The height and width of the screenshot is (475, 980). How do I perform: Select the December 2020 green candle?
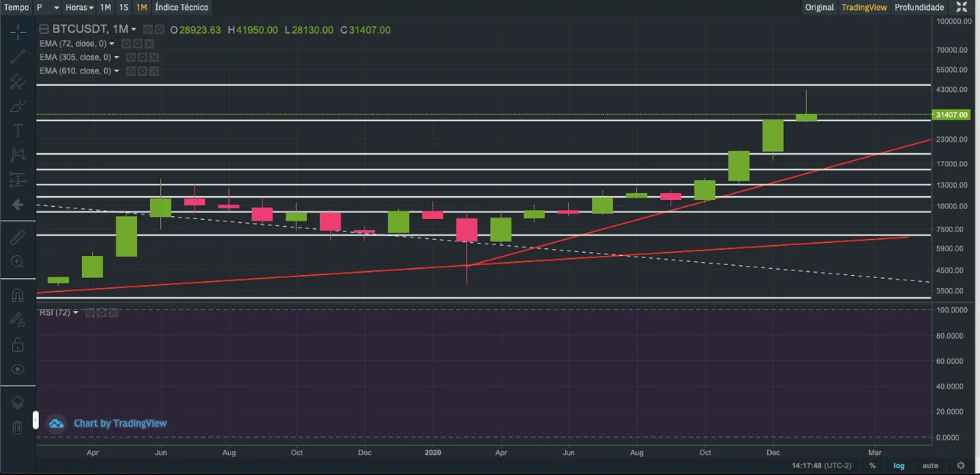click(x=773, y=136)
